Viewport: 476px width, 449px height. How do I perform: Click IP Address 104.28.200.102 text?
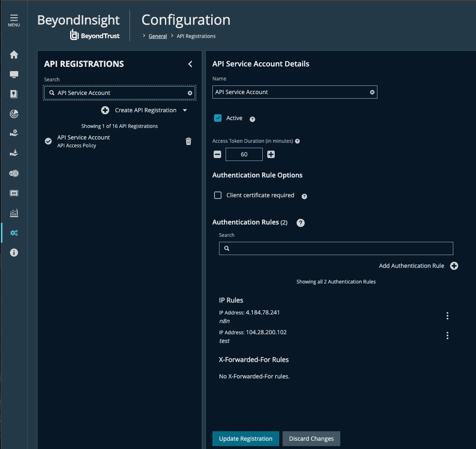[x=253, y=332]
